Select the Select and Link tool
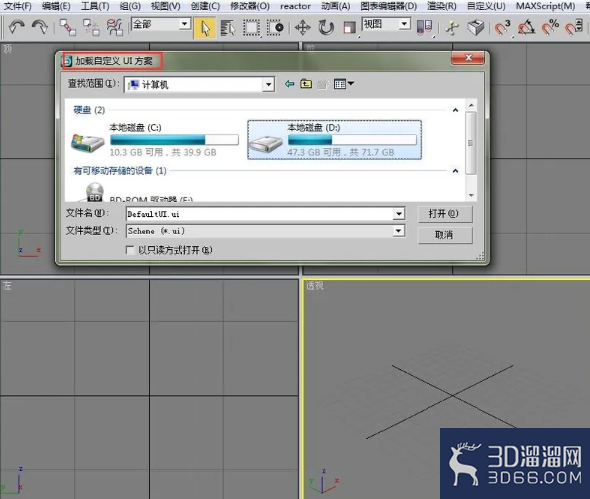590x499 pixels. tap(68, 27)
